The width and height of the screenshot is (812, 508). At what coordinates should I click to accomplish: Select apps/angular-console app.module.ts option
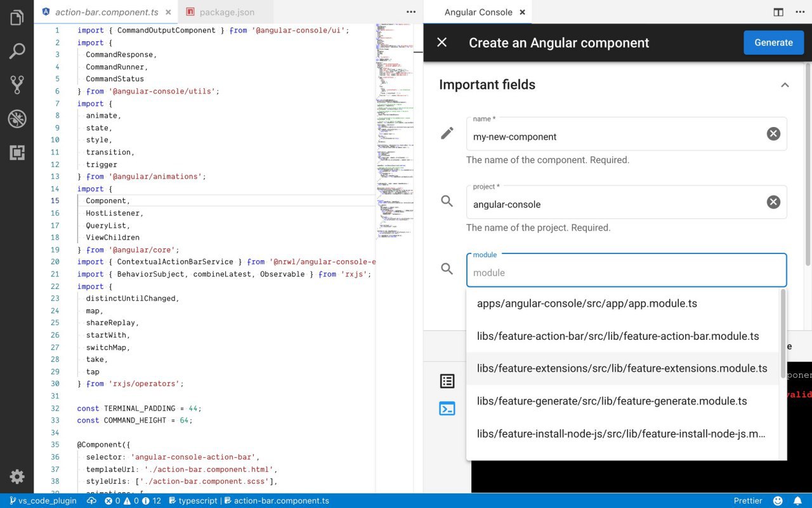[622, 304]
